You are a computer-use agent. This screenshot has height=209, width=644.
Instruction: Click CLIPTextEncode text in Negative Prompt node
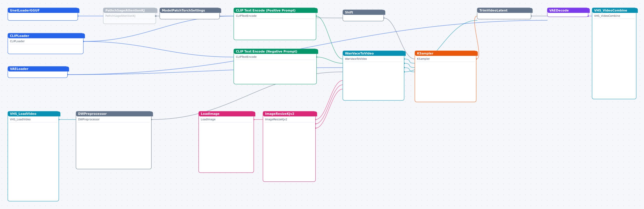click(246, 57)
